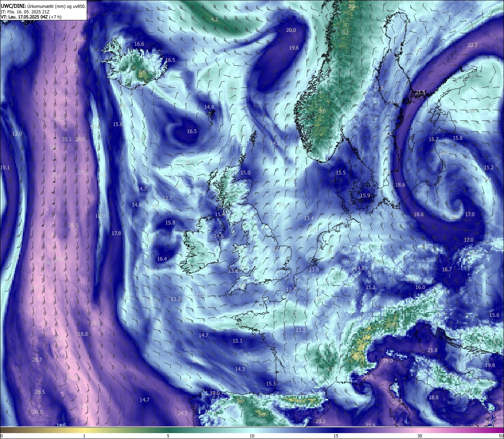Click the colour scale tick label 5

(x=168, y=436)
